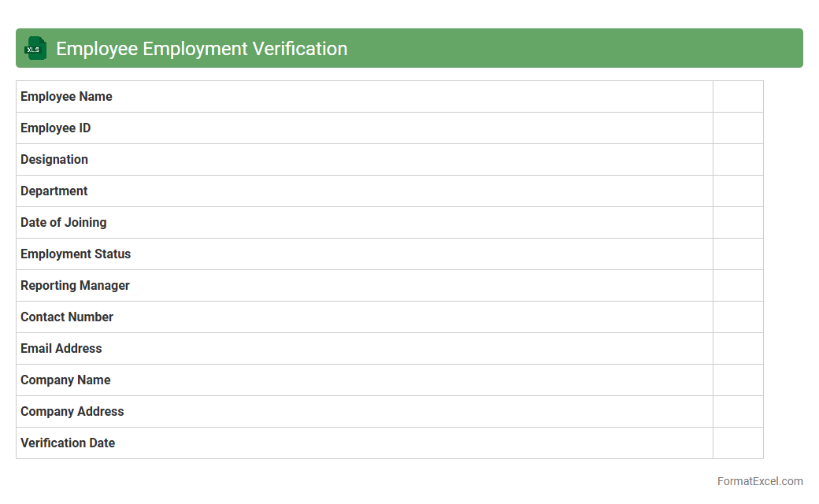
Task: Select the empty Company Address value cell
Action: coord(738,412)
